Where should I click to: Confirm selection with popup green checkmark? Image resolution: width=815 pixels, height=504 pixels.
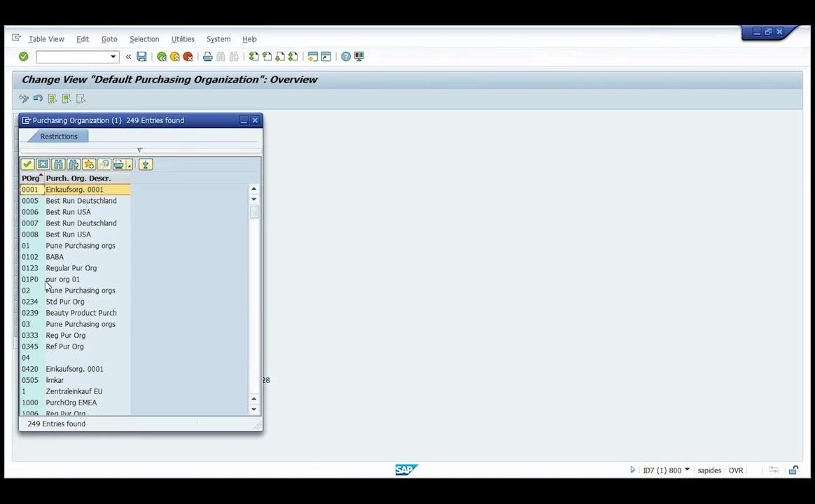pos(27,164)
